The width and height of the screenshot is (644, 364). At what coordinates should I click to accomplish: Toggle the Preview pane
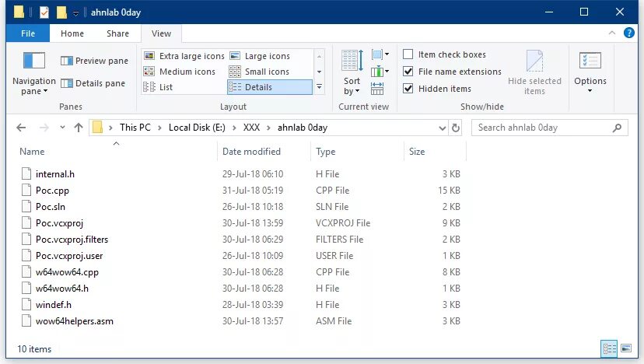pyautogui.click(x=94, y=61)
